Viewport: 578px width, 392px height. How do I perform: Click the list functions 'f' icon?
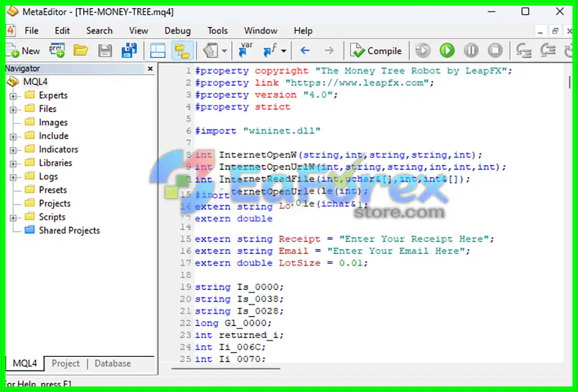click(270, 50)
